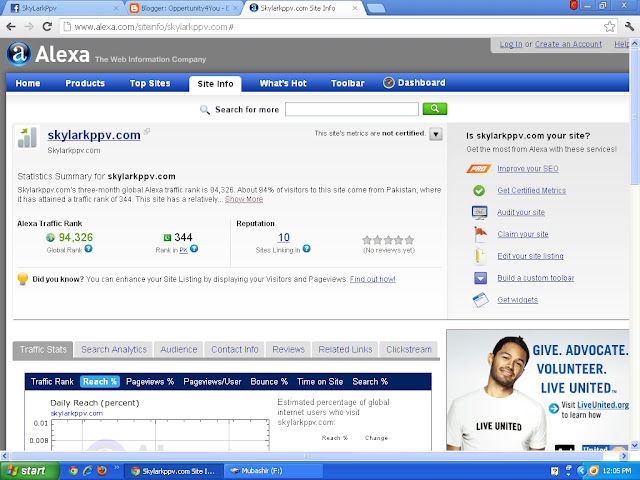This screenshot has height=480, width=640.
Task: Launch Chrome from quick launch bar
Action: click(x=73, y=471)
